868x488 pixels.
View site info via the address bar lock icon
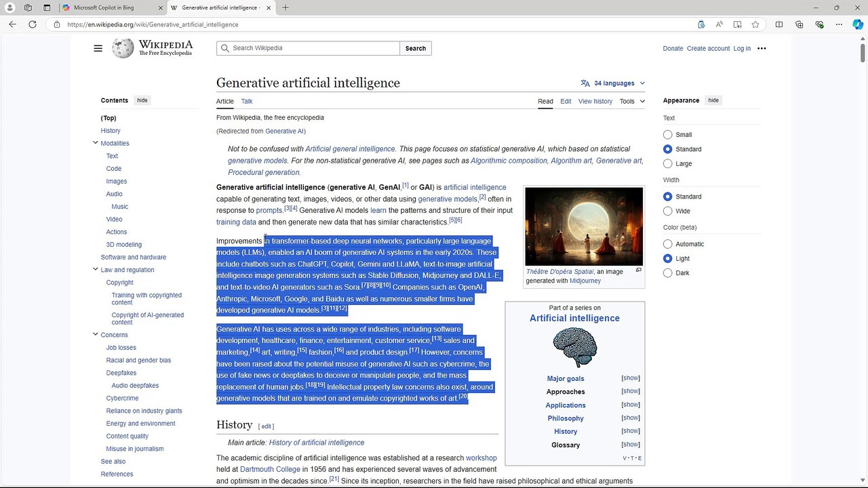click(57, 24)
